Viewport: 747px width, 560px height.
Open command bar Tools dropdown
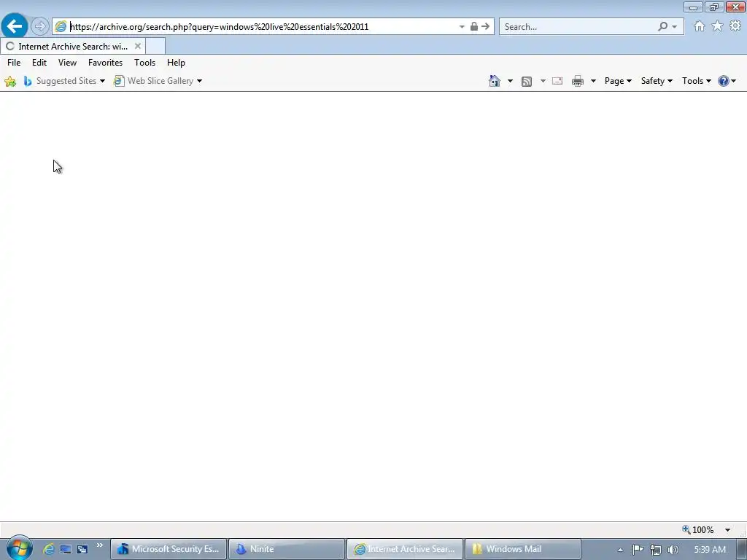(696, 81)
